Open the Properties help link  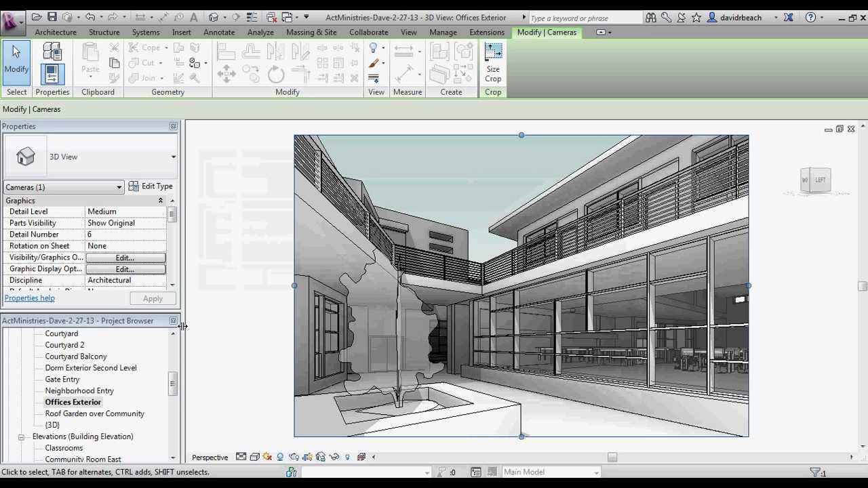pyautogui.click(x=29, y=298)
